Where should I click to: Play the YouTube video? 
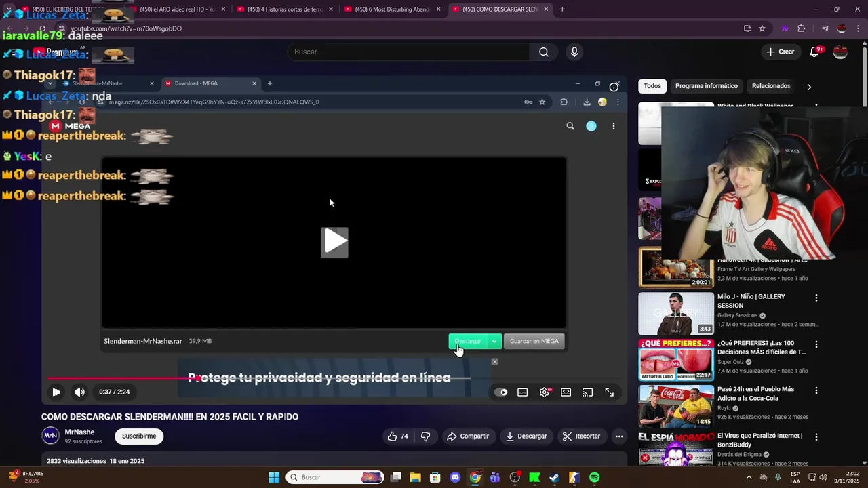coord(56,392)
